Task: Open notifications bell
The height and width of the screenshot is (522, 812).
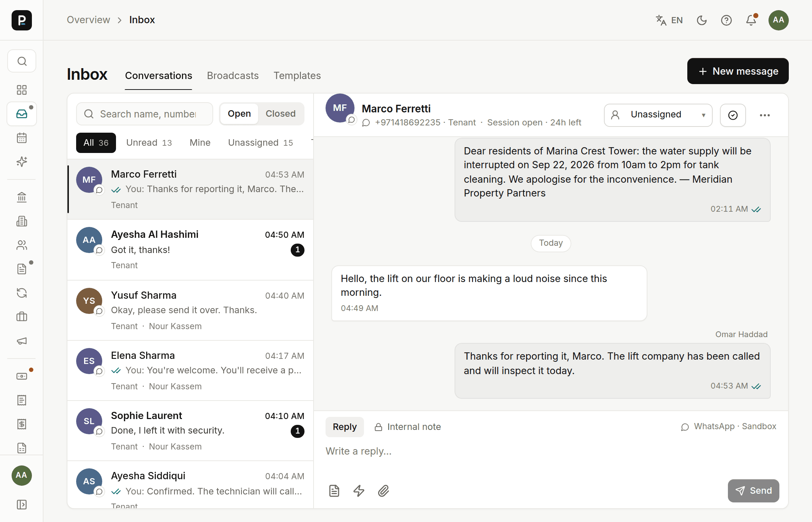Action: coord(751,20)
